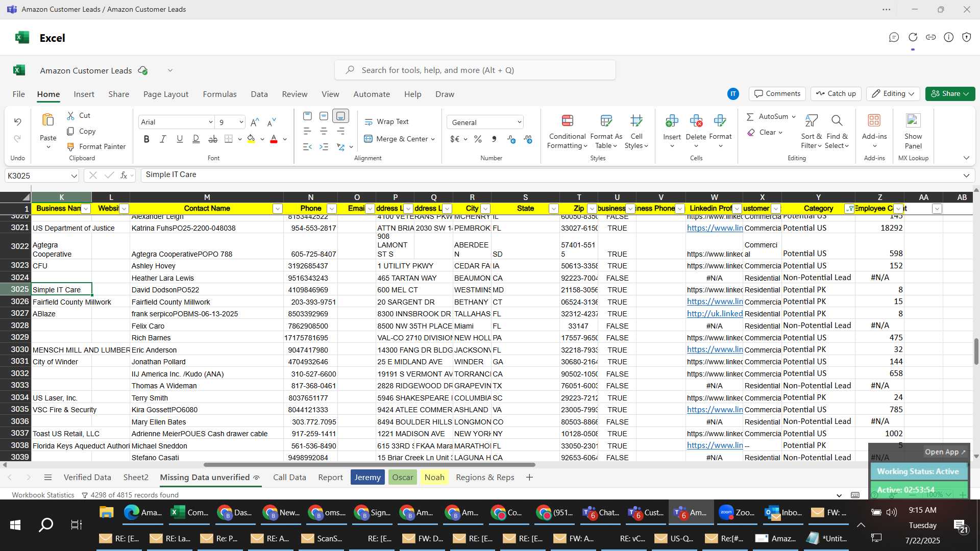980x551 pixels.
Task: Toggle Bold formatting
Action: click(x=146, y=139)
